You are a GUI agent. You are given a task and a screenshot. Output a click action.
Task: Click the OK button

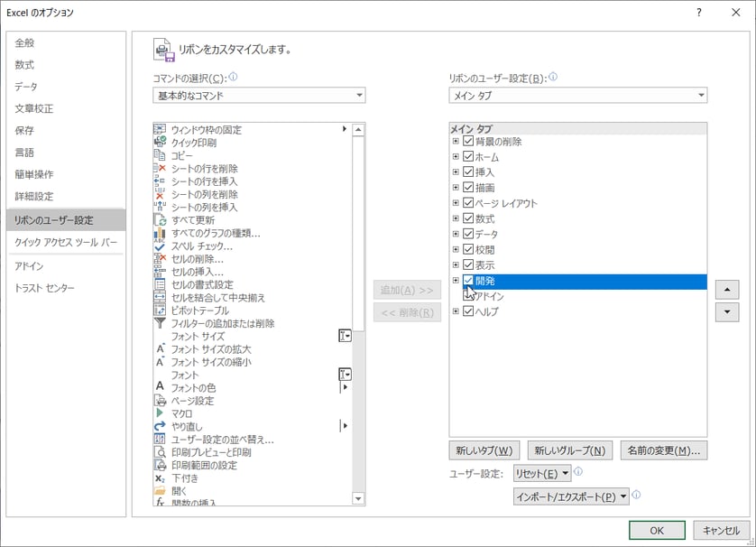(x=657, y=530)
